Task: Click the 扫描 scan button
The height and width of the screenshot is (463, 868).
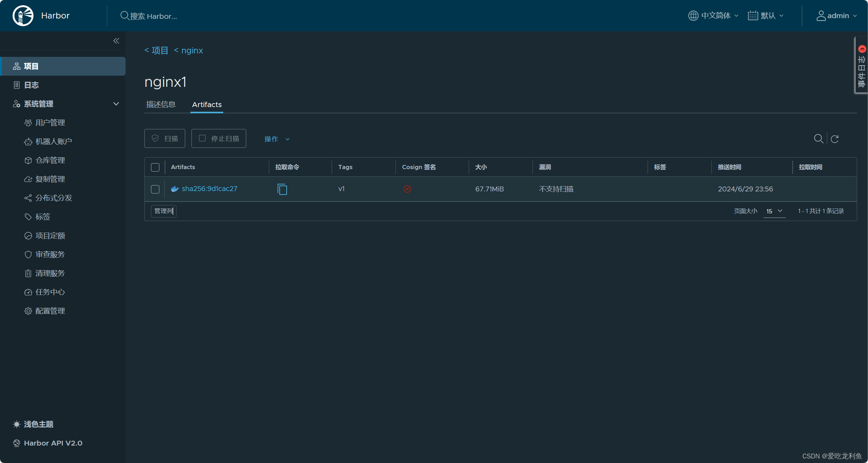Action: click(165, 138)
